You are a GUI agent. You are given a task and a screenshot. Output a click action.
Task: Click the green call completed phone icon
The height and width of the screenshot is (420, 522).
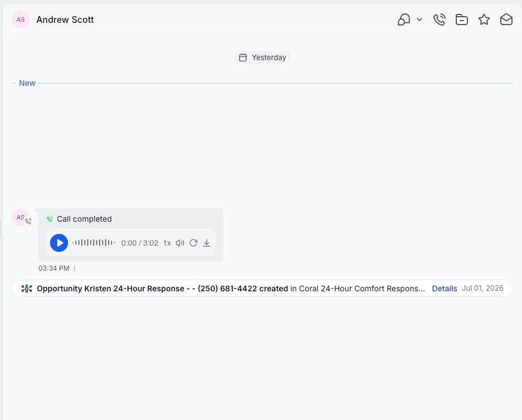click(50, 219)
